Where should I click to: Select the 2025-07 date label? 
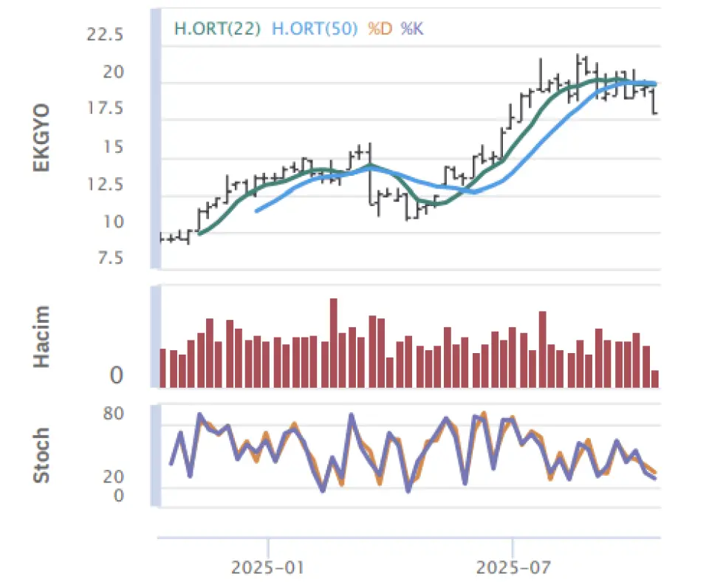tap(512, 569)
